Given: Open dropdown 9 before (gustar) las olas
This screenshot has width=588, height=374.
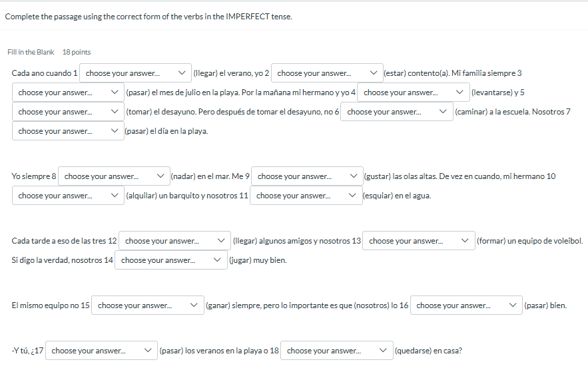Looking at the screenshot, I should 307,176.
